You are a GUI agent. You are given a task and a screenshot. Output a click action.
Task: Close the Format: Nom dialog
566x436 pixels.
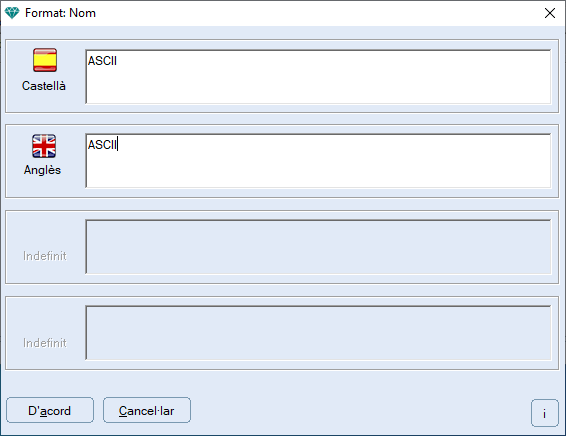click(550, 13)
